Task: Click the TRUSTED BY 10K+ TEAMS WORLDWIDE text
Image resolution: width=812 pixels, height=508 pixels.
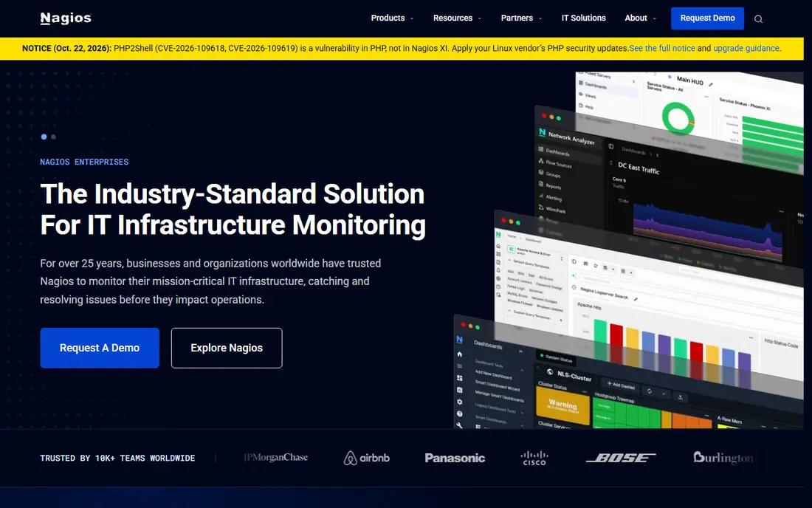Action: coord(117,459)
